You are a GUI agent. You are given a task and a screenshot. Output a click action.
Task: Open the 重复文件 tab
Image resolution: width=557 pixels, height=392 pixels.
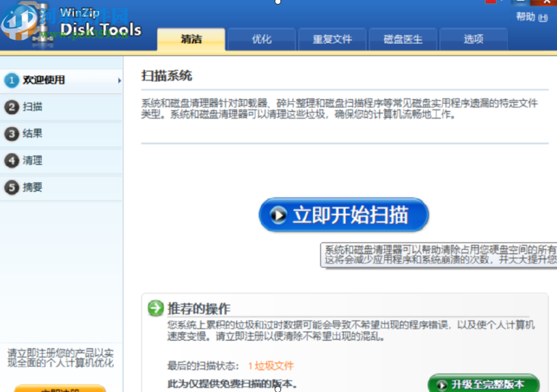(x=332, y=39)
